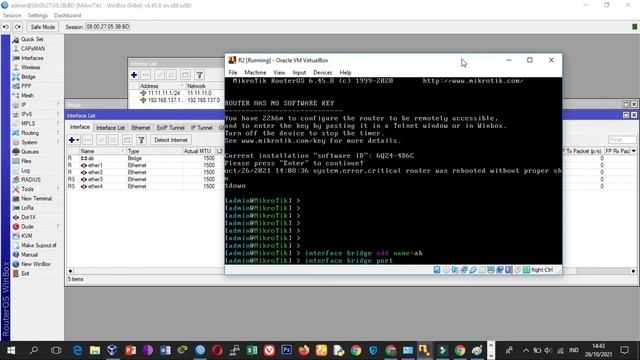
Task: Open Make Supout.rif sidebar entry
Action: point(38,246)
